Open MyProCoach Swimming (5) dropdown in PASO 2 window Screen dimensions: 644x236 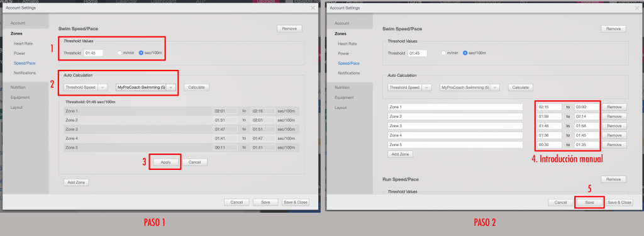click(x=470, y=87)
